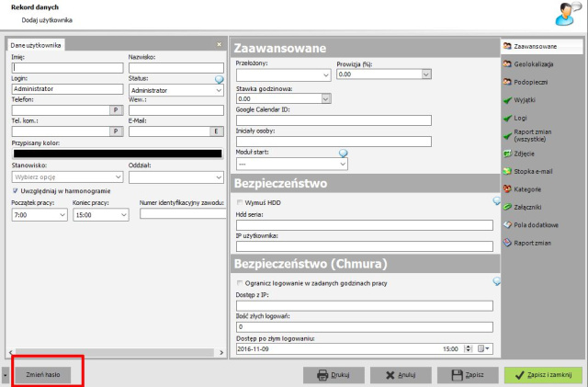Click the small arrow button left of Zmień hasło

pyautogui.click(x=6, y=375)
